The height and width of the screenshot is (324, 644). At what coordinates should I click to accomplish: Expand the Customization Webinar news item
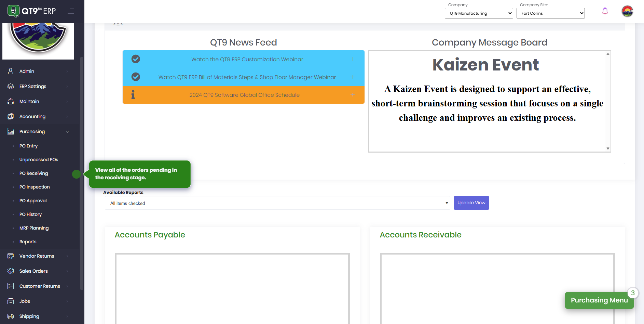(x=353, y=59)
